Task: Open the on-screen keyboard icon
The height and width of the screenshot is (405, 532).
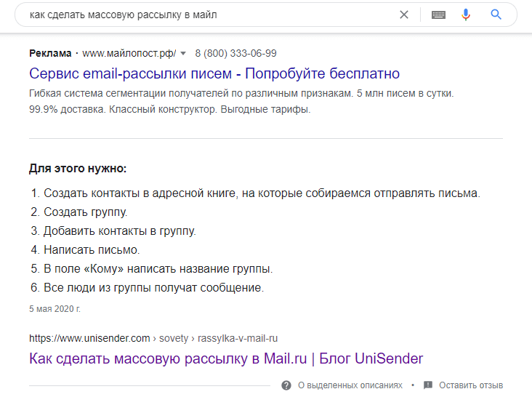Action: coord(438,15)
